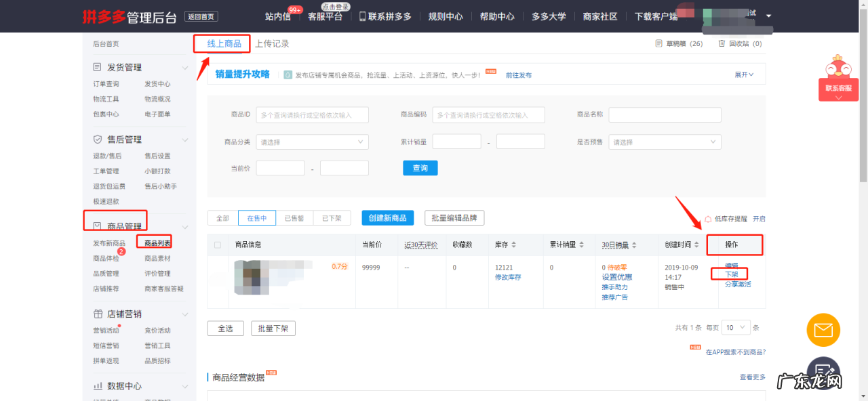The image size is (868, 401).
Task: Open the per-page size 10 dropdown
Action: click(736, 327)
